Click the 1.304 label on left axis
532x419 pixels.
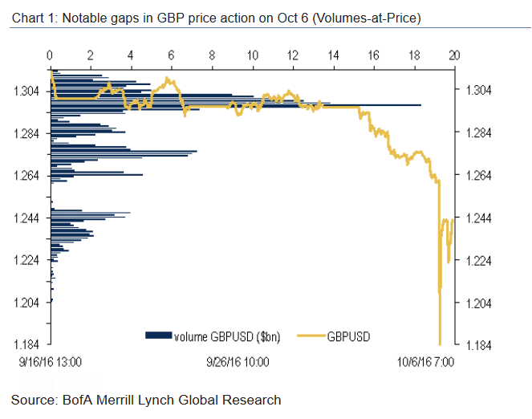(27, 92)
